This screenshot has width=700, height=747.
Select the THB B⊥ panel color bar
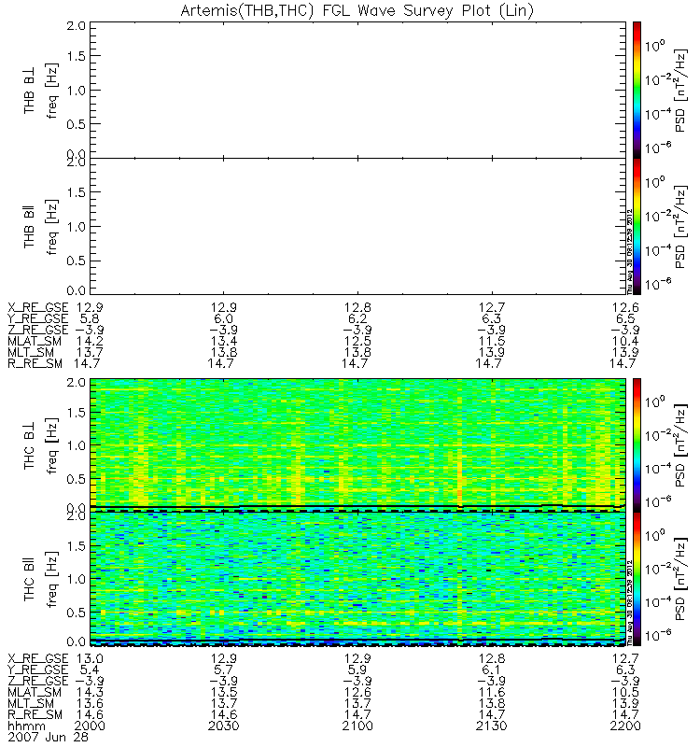click(x=637, y=90)
